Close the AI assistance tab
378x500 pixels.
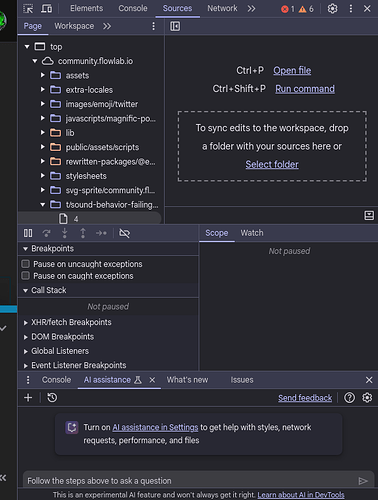coord(152,380)
